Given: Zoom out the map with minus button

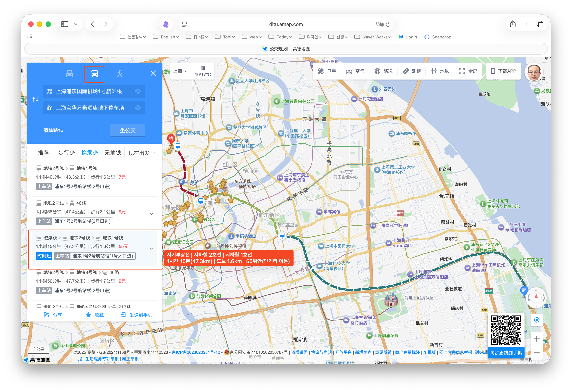Looking at the screenshot, I should coord(537,353).
